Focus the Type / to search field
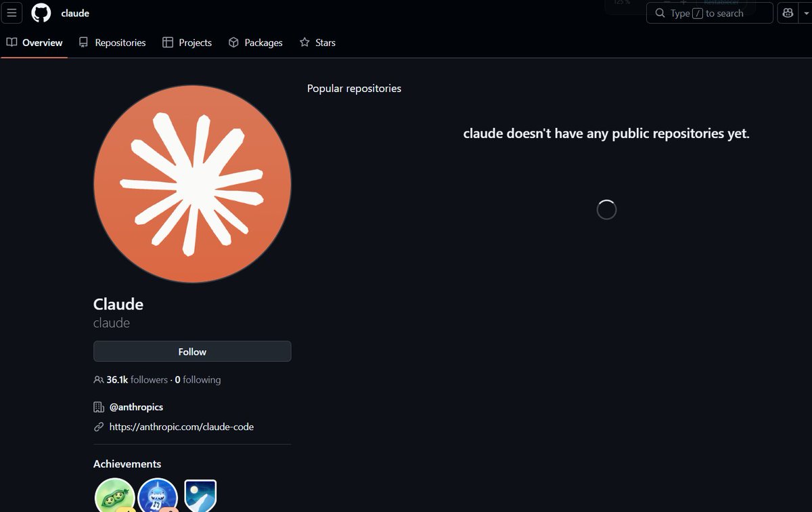Image resolution: width=812 pixels, height=512 pixels. pos(710,13)
